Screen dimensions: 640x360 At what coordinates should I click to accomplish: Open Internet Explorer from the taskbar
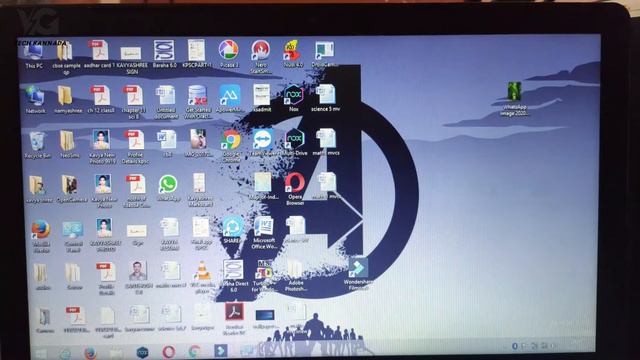click(64, 353)
